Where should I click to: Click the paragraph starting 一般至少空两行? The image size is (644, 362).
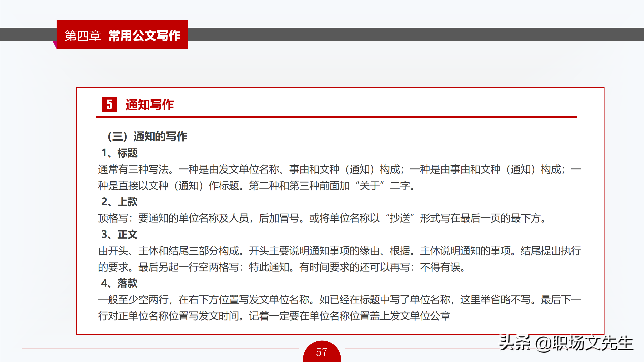(339, 300)
